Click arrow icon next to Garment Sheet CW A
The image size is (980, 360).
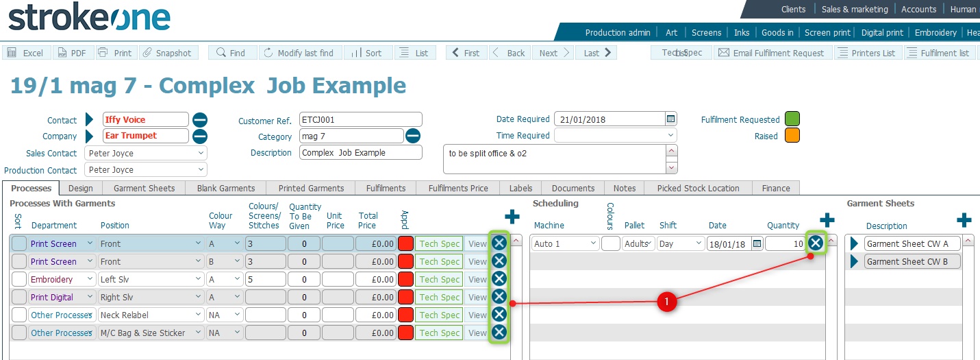[x=854, y=243]
